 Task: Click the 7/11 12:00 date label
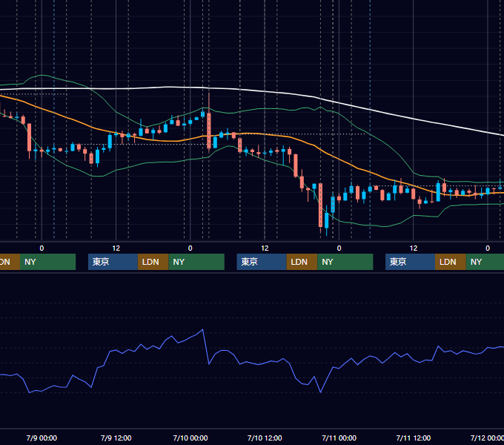click(x=414, y=438)
